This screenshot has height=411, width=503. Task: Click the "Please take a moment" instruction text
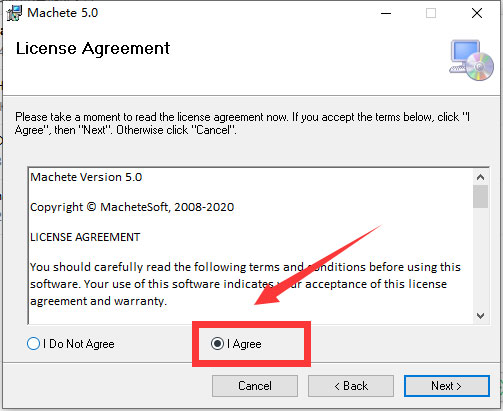click(x=243, y=123)
